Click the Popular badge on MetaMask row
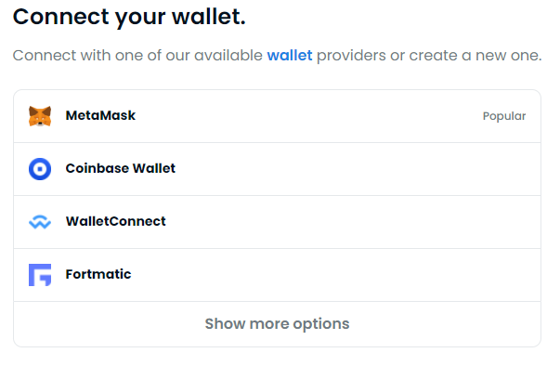The width and height of the screenshot is (560, 392). tap(504, 116)
